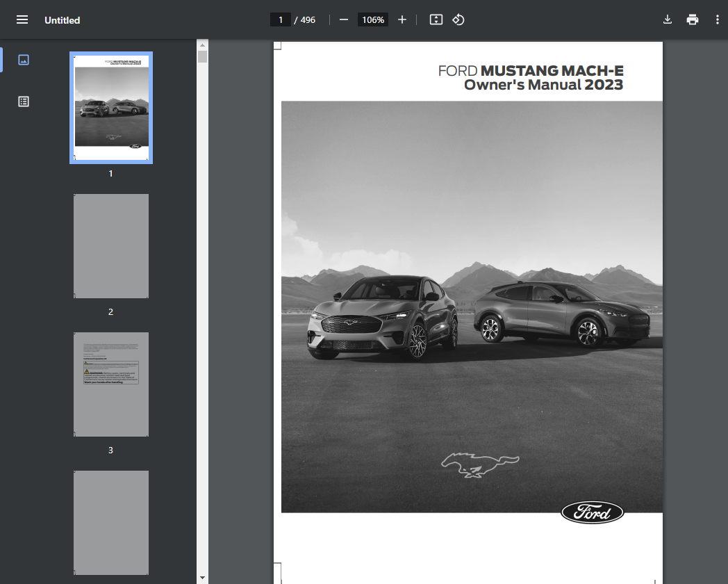The height and width of the screenshot is (584, 728).
Task: Click the fit to page icon
Action: (x=436, y=20)
